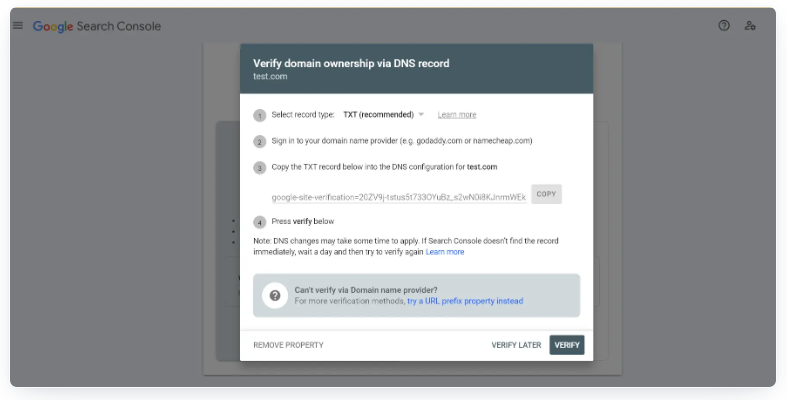The width and height of the screenshot is (787, 400).
Task: Click the dropdown arrow next to TXT
Action: point(421,115)
